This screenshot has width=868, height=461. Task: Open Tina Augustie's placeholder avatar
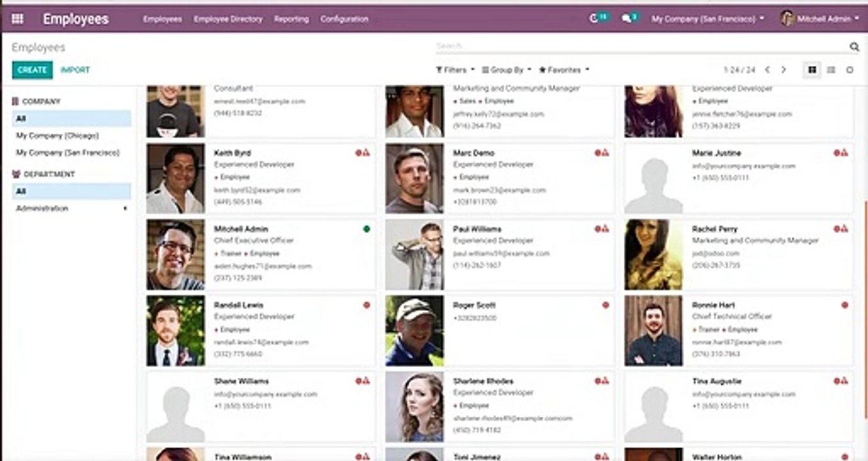pos(653,407)
